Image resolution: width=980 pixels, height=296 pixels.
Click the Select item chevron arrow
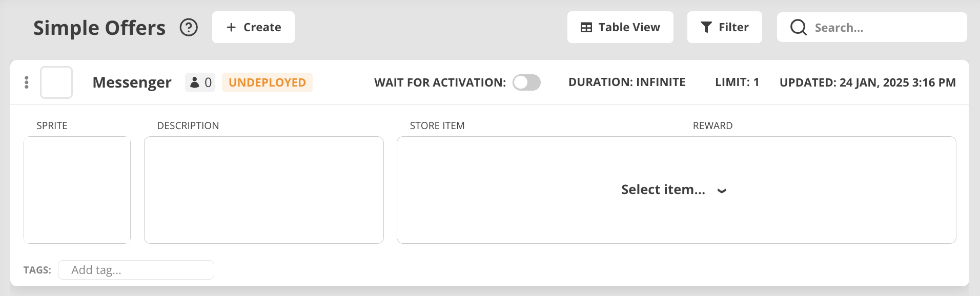[722, 191]
